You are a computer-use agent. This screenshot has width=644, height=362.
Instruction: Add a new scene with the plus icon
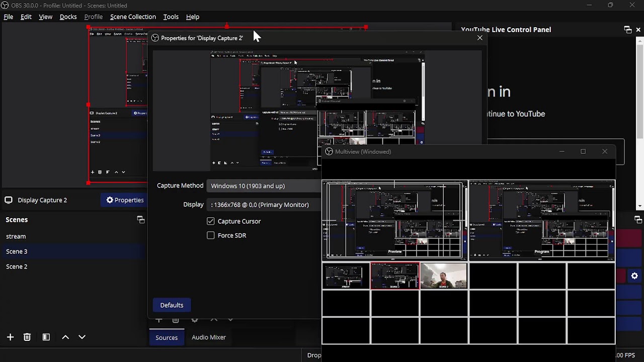10,337
